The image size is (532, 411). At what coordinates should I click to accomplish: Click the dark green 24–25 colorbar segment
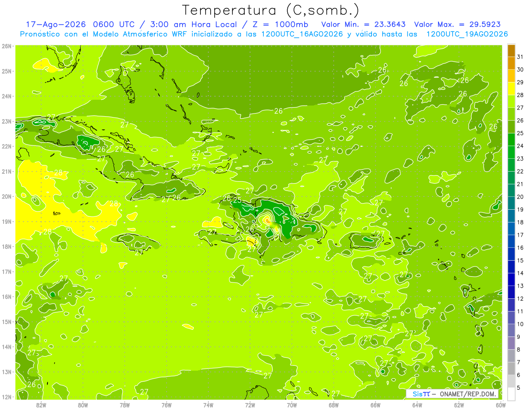(511, 140)
